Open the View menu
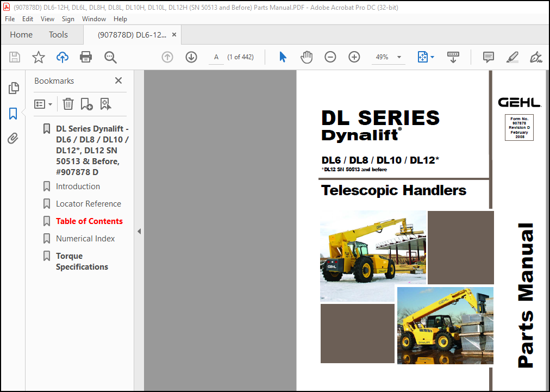Screen dimensions: 550x392 pos(47,19)
